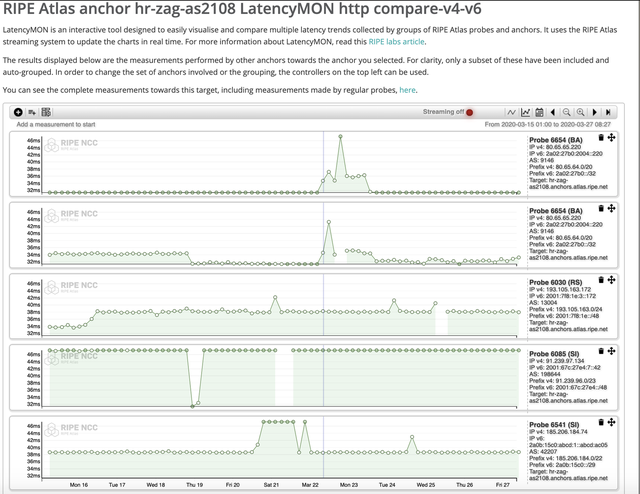Open the probes grid layout icon
Screen dimensions: 640x494
(x=46, y=112)
